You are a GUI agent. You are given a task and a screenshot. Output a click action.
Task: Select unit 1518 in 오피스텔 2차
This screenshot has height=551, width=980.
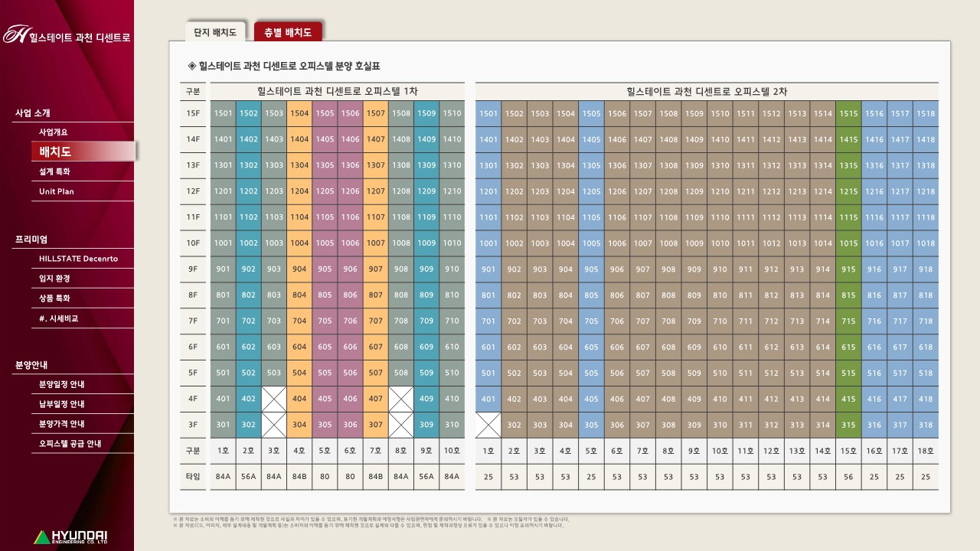click(926, 113)
